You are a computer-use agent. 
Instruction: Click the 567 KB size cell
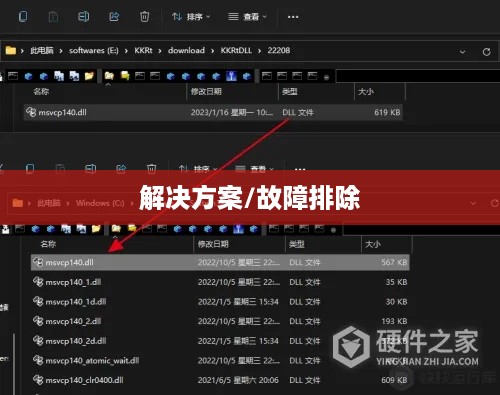click(x=394, y=262)
